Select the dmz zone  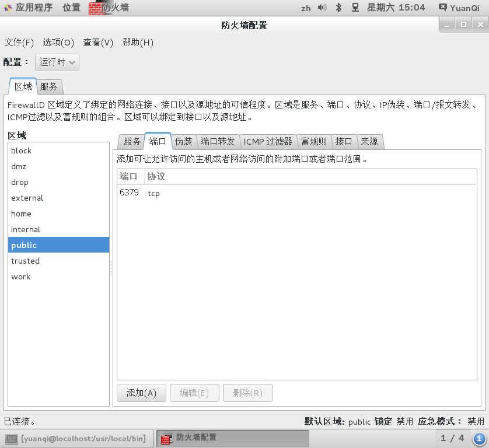point(58,166)
